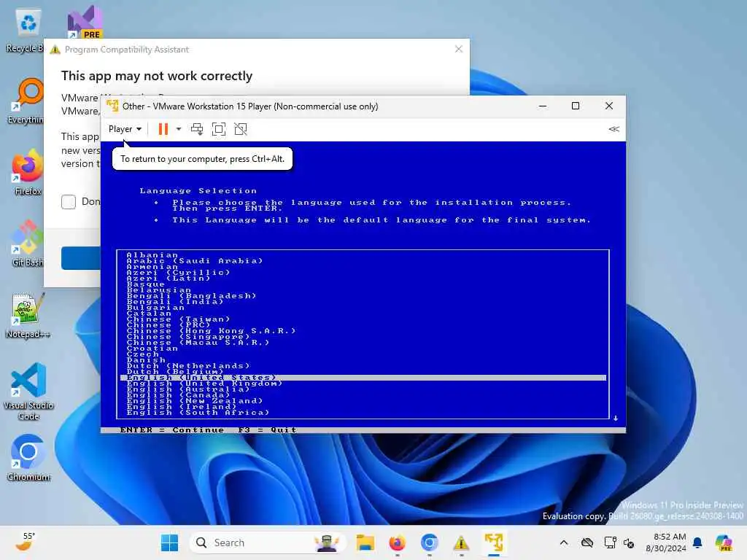Viewport: 747px width, 560px height.
Task: Open Firefox desktop shortcut
Action: click(27, 172)
